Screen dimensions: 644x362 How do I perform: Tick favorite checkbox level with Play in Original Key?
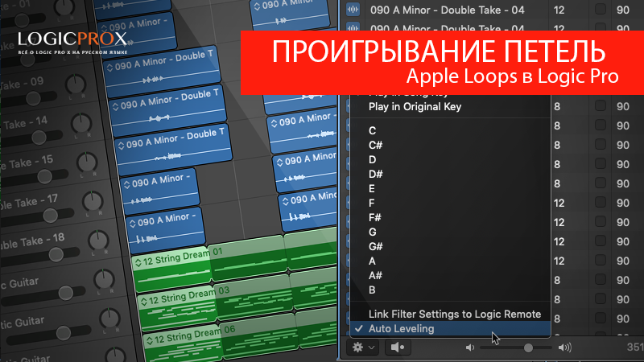point(600,105)
